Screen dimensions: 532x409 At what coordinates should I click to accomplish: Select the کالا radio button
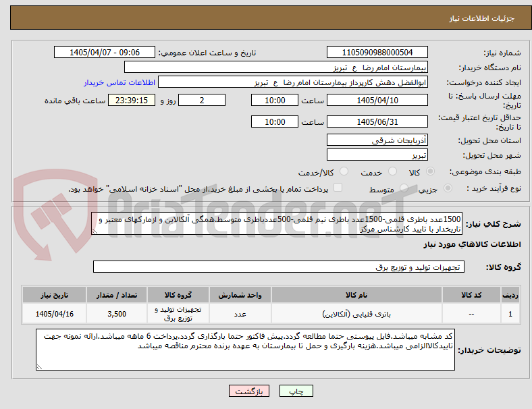[x=430, y=171]
